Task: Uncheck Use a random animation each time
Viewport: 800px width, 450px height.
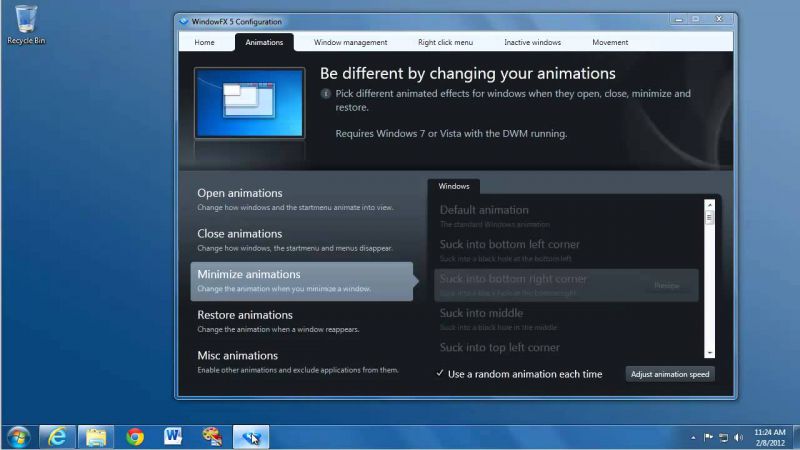Action: click(x=519, y=374)
